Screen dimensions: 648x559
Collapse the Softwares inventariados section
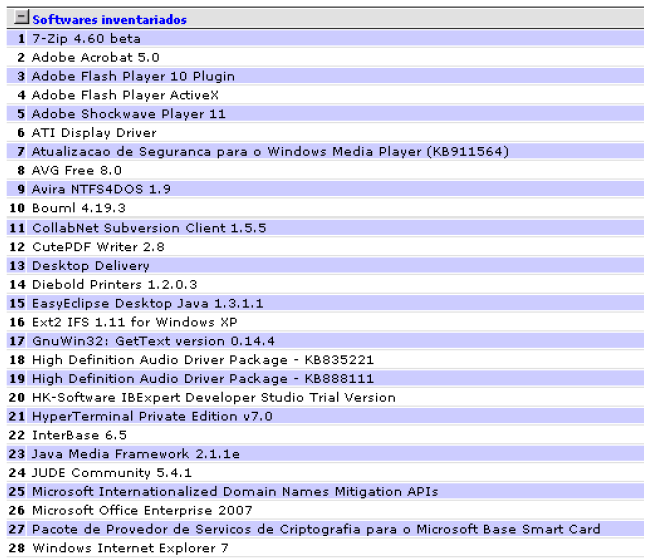pyautogui.click(x=21, y=17)
